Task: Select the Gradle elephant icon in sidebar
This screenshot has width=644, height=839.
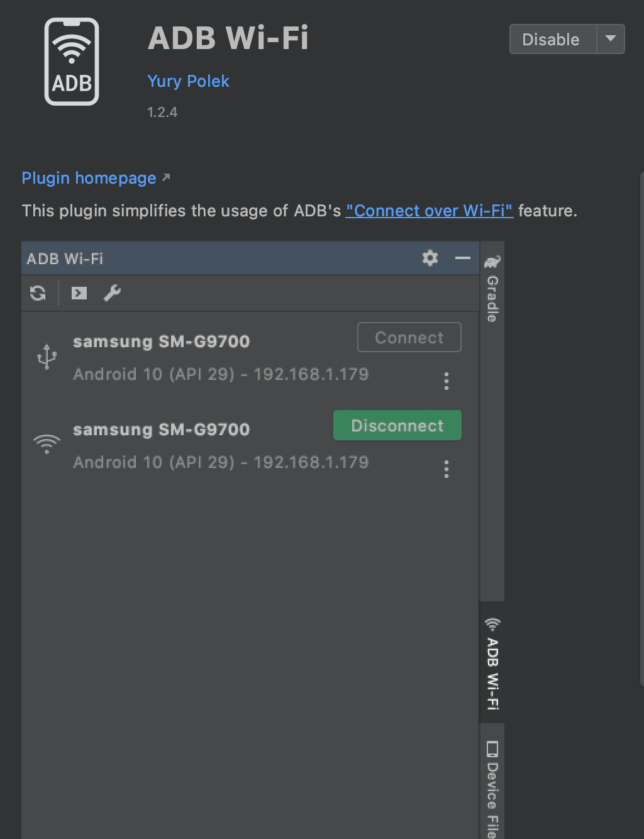Action: pos(492,261)
